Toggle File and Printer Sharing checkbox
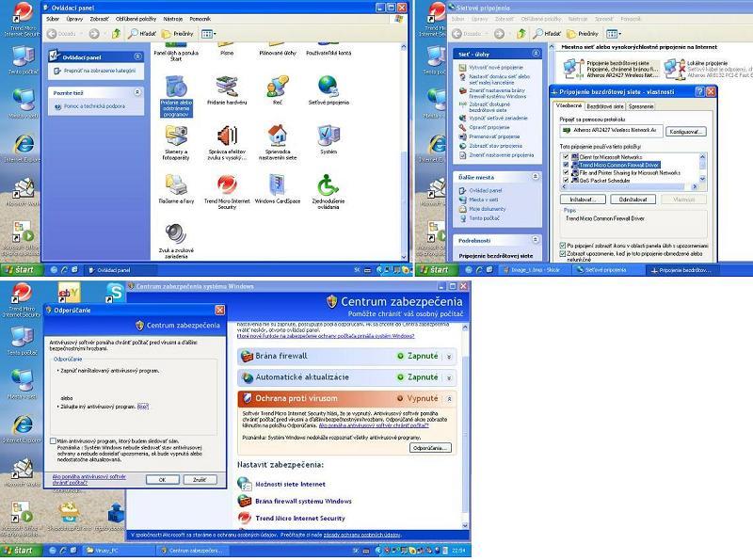Screen dimensions: 753x560 [566, 172]
